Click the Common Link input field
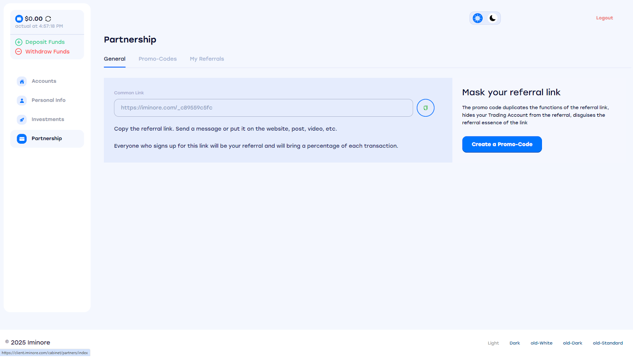 [263, 108]
